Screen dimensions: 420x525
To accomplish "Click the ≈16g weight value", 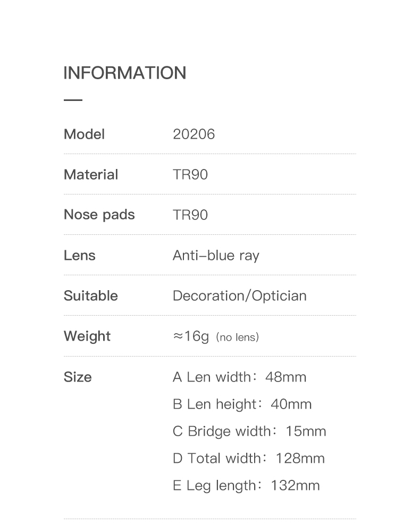I will pos(191,336).
